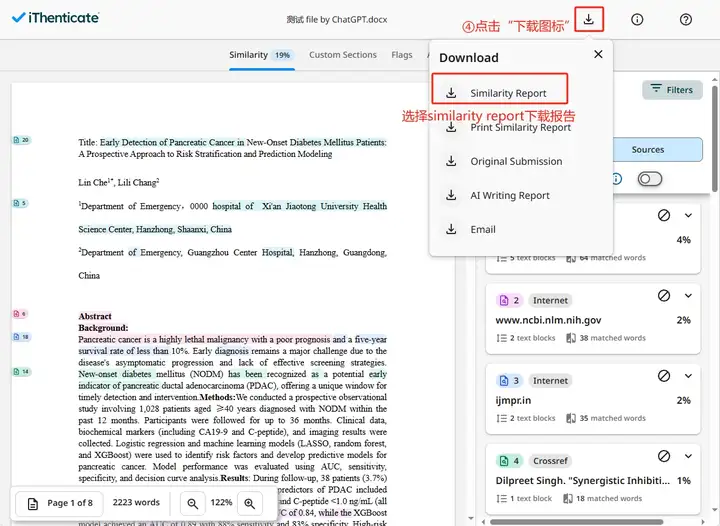Image resolution: width=720 pixels, height=526 pixels.
Task: Open the ijmpr.in source title
Action: (513, 400)
